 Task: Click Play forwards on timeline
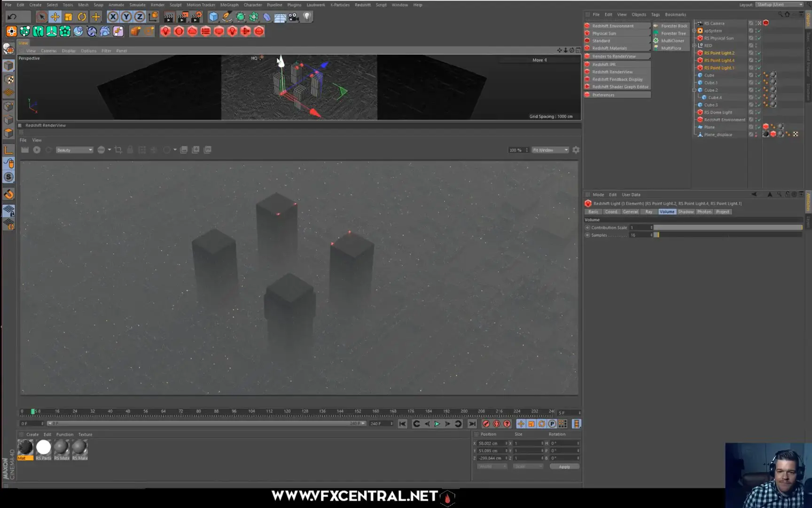[x=437, y=424]
